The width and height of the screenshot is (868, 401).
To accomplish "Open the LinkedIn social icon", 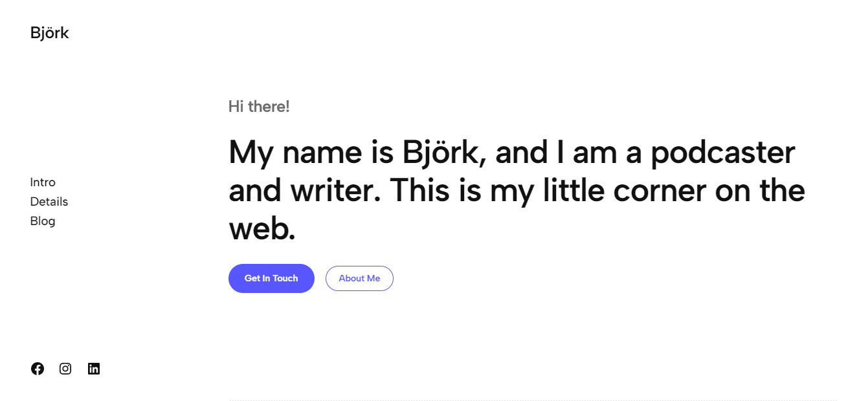I will pos(94,369).
